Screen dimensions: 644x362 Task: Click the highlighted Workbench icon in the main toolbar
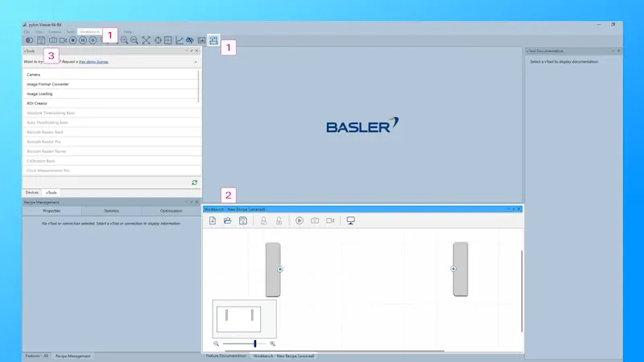(x=213, y=39)
